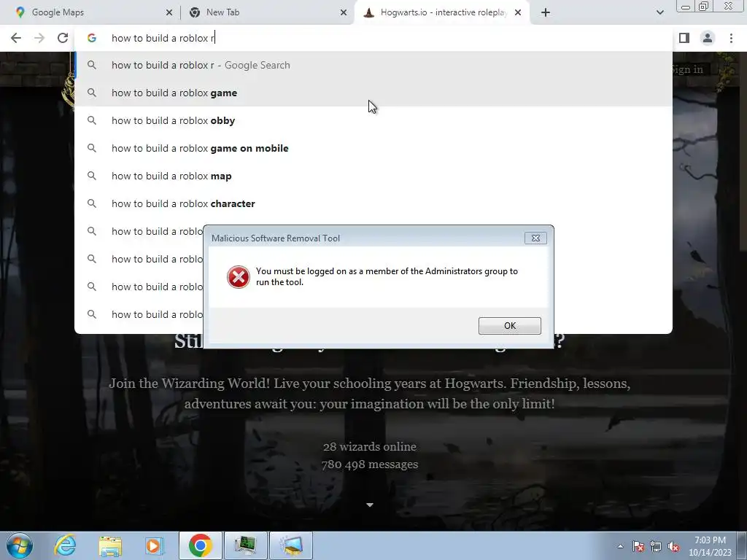747x560 pixels.
Task: Click OK in the Malicious Software Removal Tool dialog
Action: pyautogui.click(x=509, y=326)
